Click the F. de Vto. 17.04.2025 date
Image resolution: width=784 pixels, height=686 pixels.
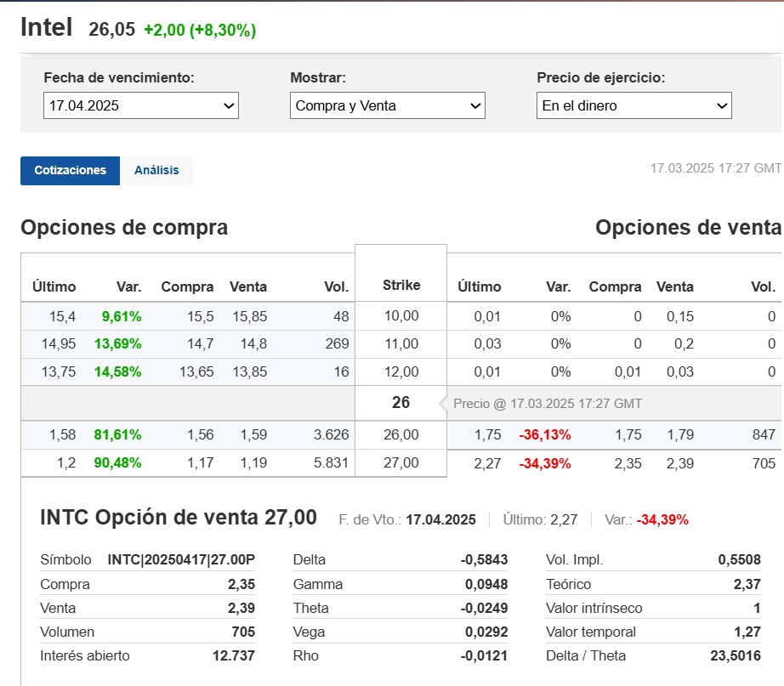[440, 520]
